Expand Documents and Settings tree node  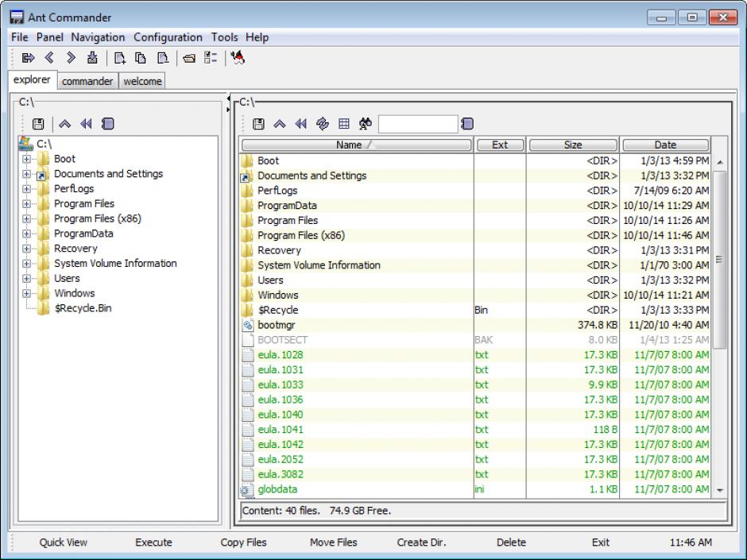coord(27,174)
